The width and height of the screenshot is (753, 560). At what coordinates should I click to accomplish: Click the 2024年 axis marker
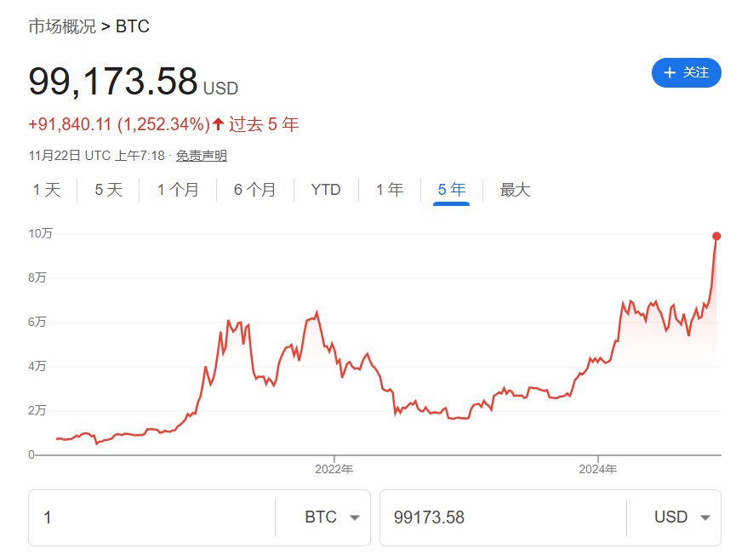[x=597, y=469]
